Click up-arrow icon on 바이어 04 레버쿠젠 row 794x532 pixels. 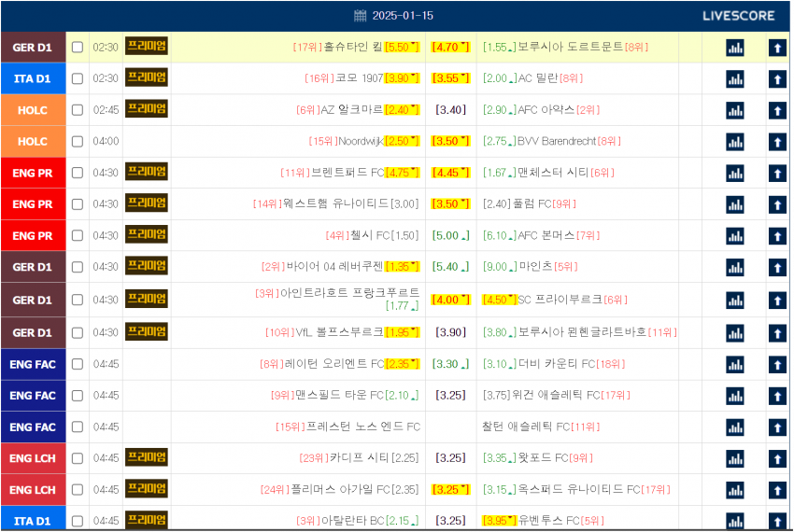tap(777, 268)
